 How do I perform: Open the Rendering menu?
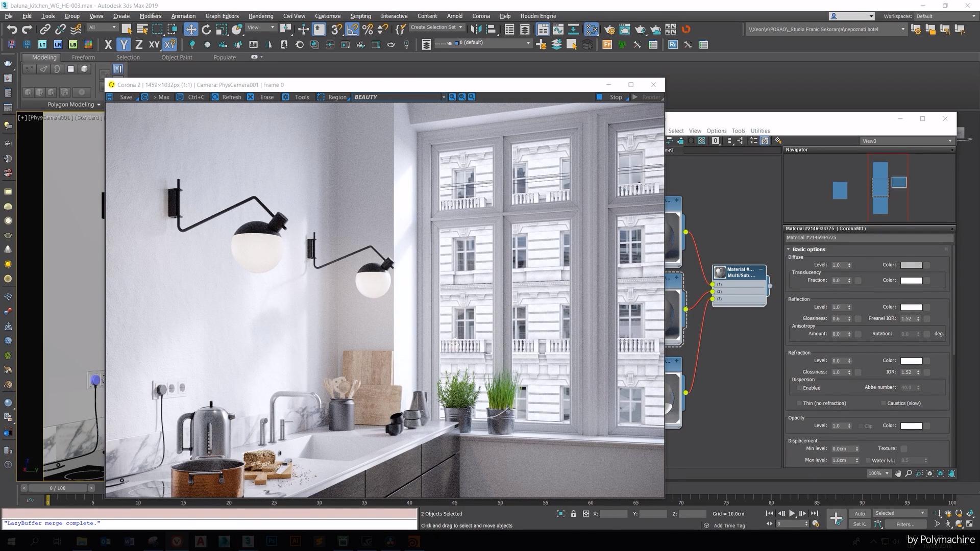[x=260, y=16]
